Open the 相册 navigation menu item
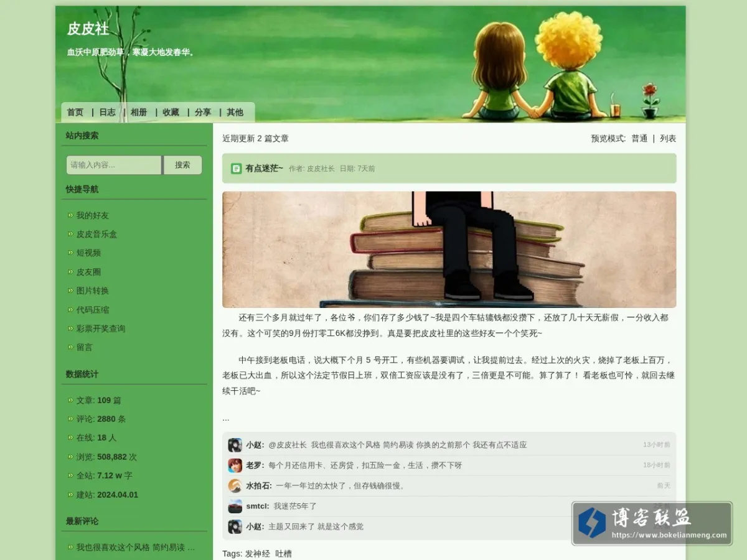The image size is (747, 560). 139,112
